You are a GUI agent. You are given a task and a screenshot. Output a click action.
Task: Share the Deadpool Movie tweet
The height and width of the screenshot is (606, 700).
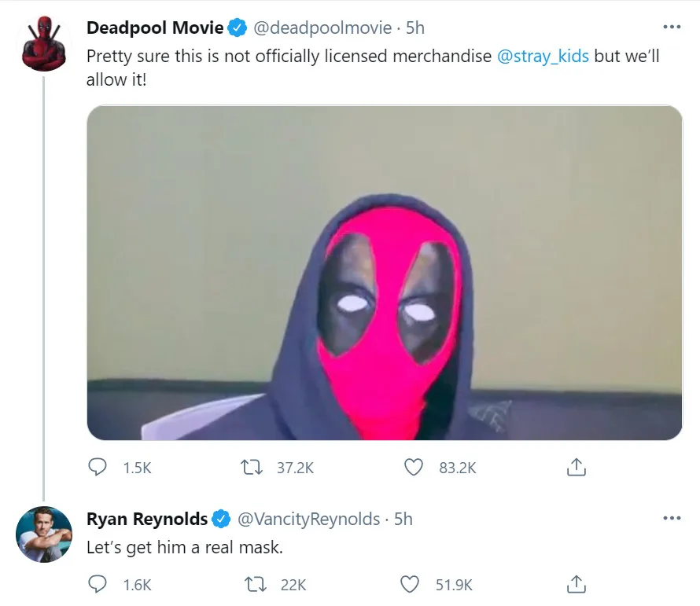(x=576, y=468)
